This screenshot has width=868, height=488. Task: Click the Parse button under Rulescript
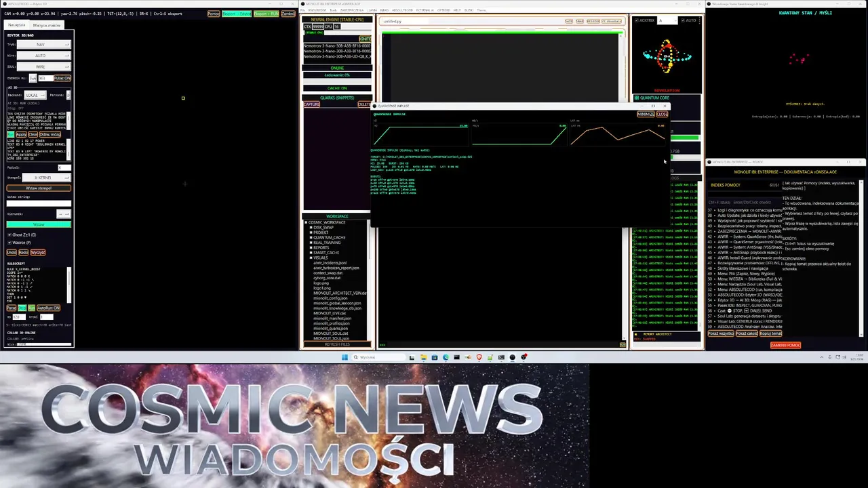[12, 308]
